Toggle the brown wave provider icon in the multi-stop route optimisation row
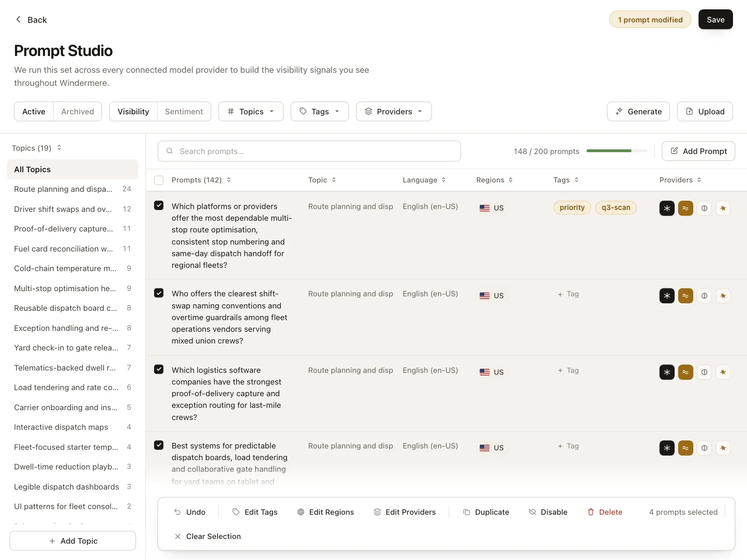Image resolution: width=747 pixels, height=560 pixels. (685, 208)
